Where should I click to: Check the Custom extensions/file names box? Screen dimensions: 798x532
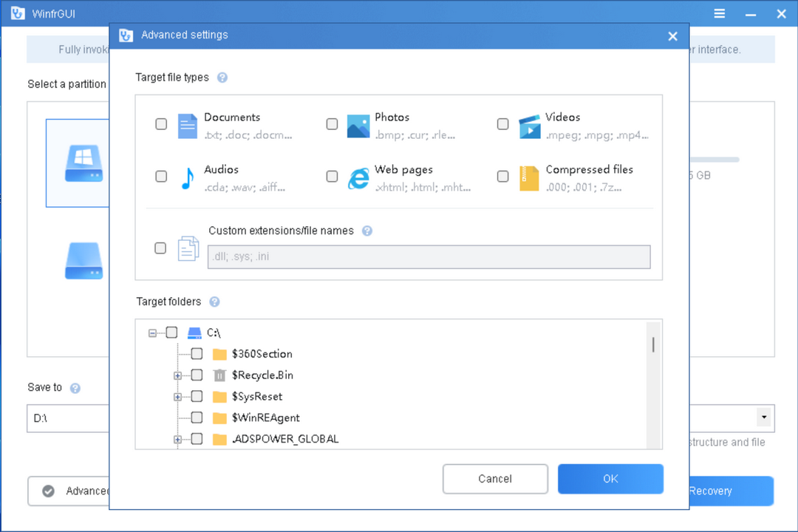(160, 248)
